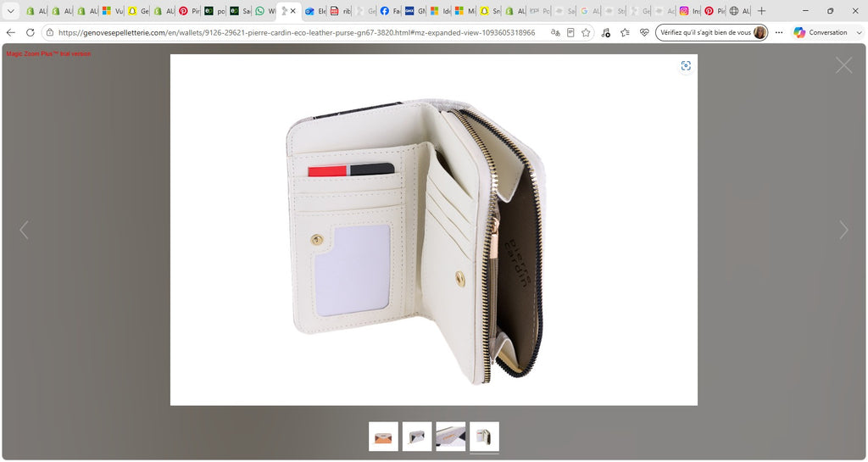Switch to the first Shopify tab
The width and height of the screenshot is (868, 462).
click(36, 10)
